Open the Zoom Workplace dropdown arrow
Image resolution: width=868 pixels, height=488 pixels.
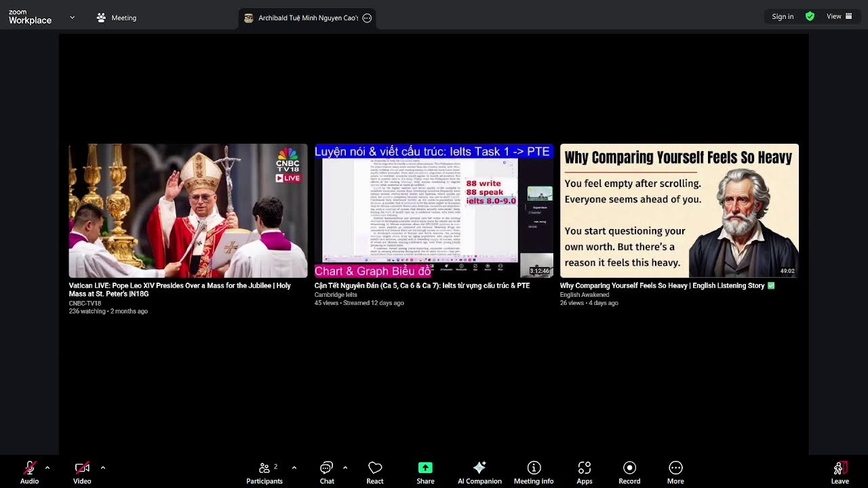(73, 17)
